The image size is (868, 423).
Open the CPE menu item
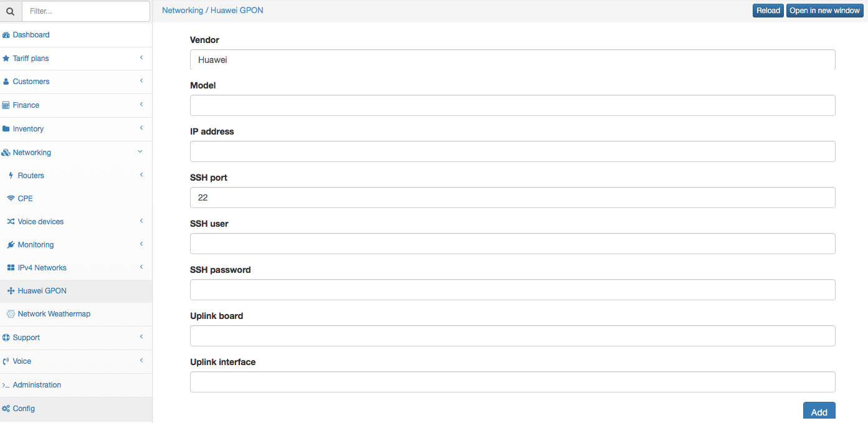[x=76, y=199]
